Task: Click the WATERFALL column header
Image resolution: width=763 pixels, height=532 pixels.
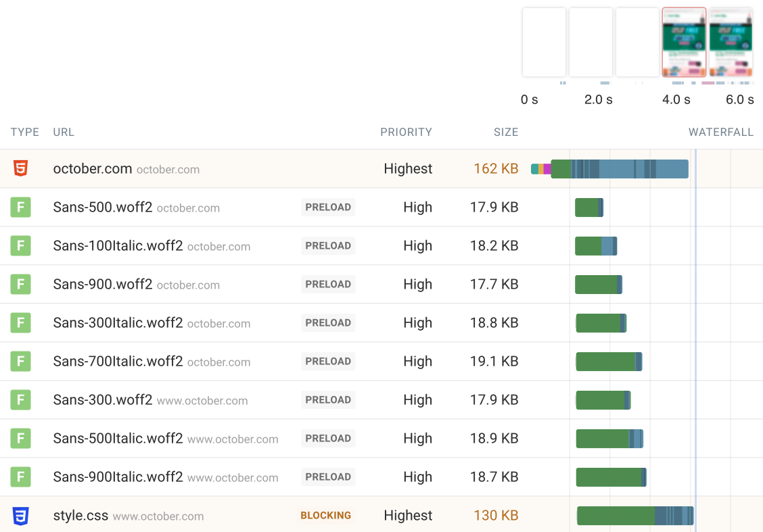Action: click(x=720, y=132)
